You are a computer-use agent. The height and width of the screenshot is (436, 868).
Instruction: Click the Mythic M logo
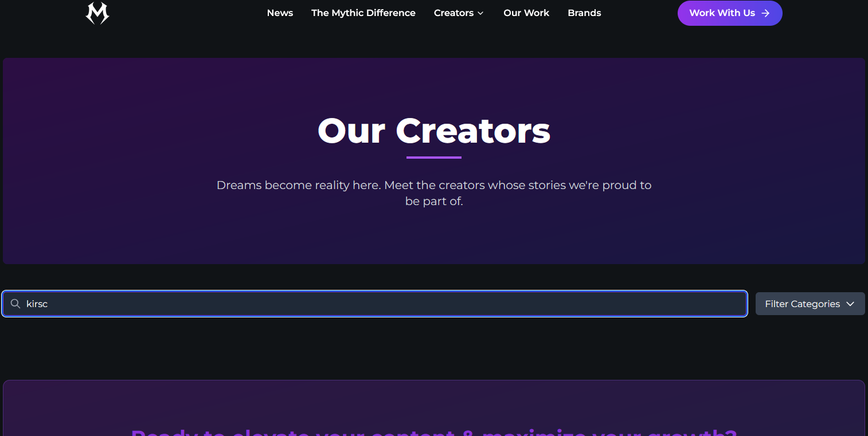coord(97,13)
